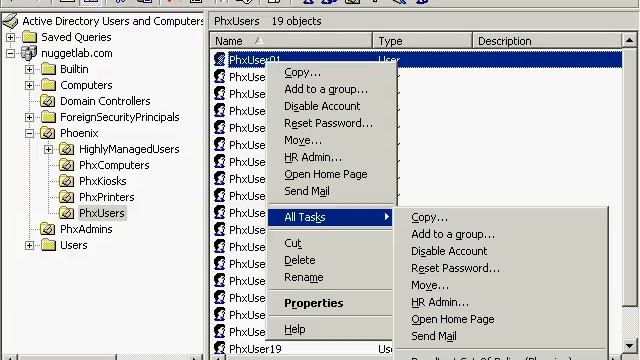Viewport: 640px width, 360px height.
Task: Choose Copy... in the context menu
Action: [302, 73]
